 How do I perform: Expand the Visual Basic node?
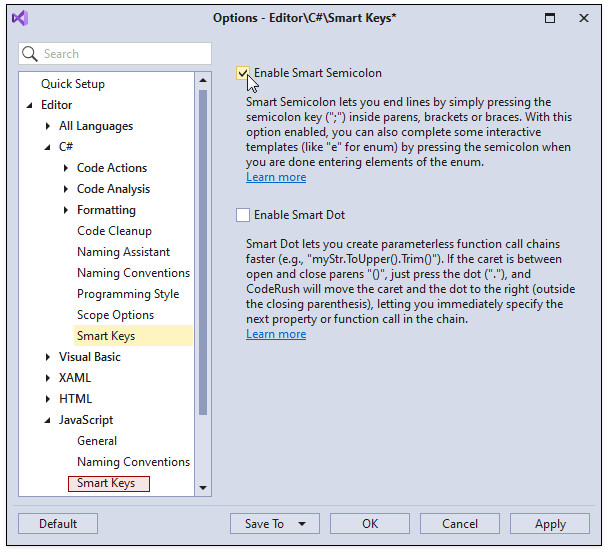(48, 357)
